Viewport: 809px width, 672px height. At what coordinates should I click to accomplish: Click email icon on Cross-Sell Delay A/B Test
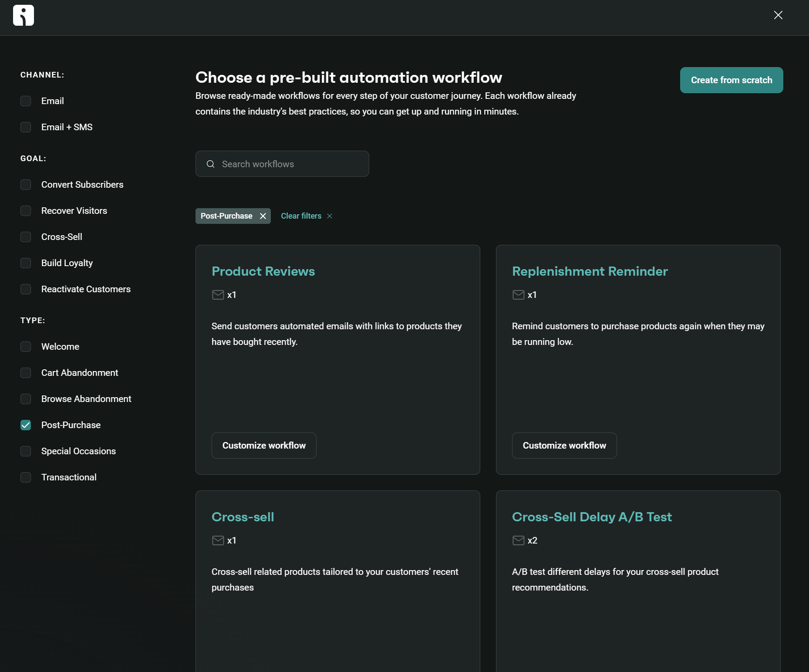[518, 540]
